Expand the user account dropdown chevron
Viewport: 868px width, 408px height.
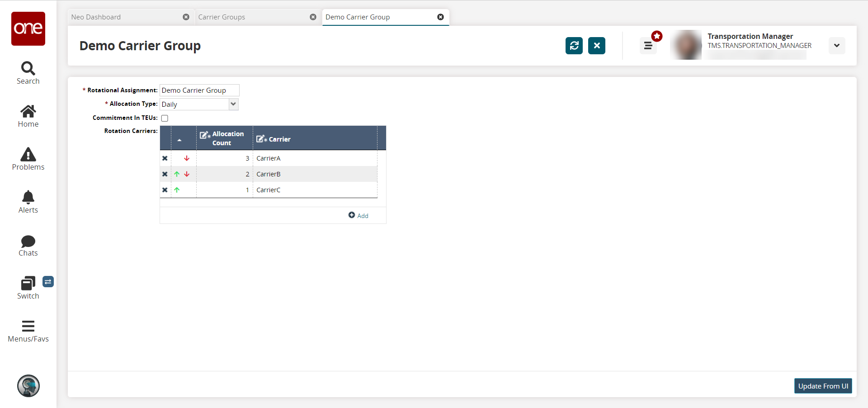(837, 46)
